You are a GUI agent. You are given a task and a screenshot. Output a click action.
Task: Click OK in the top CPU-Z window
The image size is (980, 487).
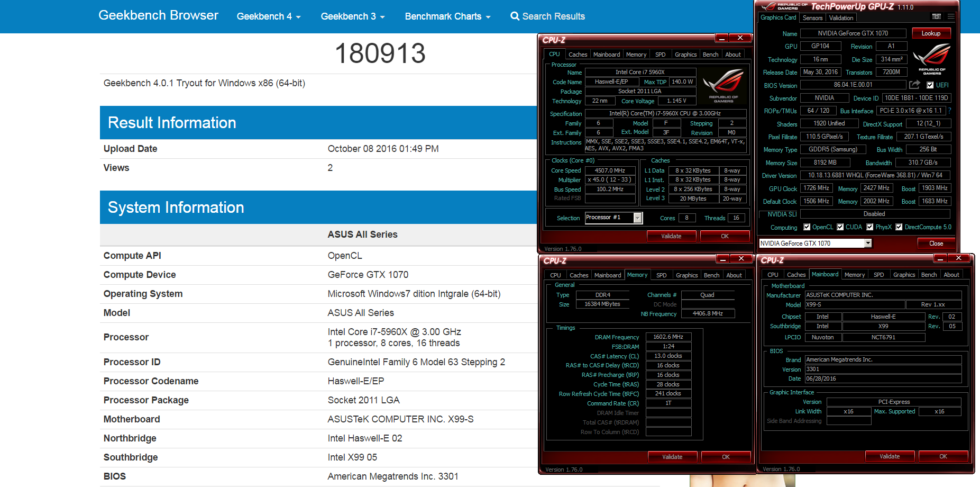point(725,236)
